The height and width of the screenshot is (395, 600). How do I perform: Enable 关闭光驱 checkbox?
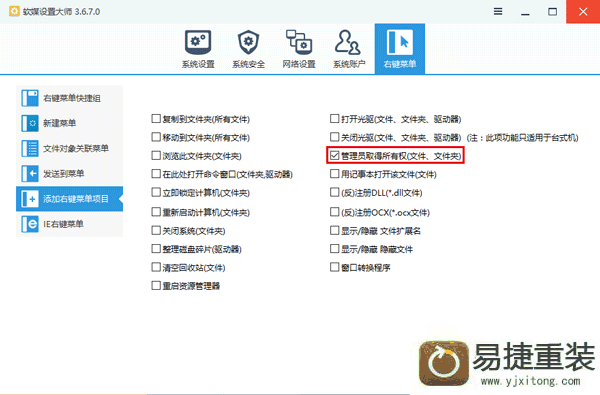[334, 137]
